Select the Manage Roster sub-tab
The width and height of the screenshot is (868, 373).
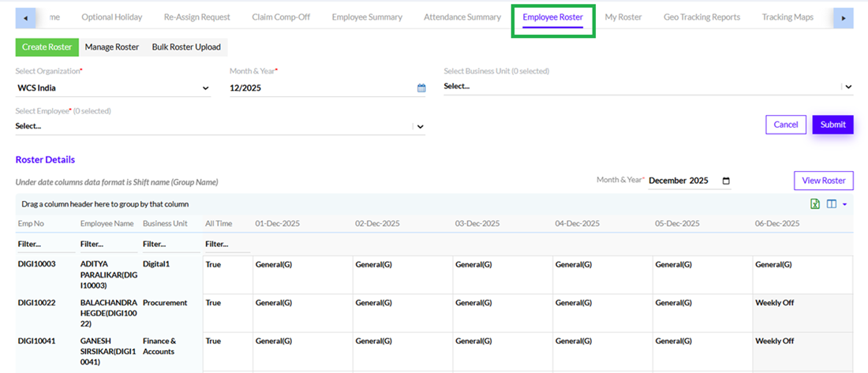[111, 47]
